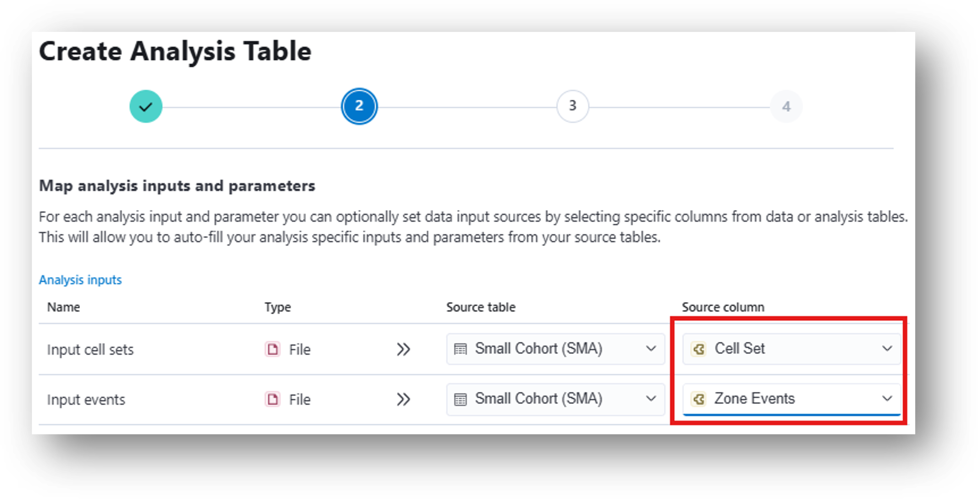Click the step 4 circle
This screenshot has height=499, width=980.
pos(786,107)
